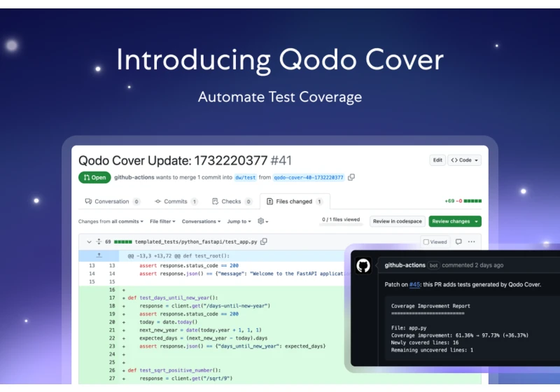Click the def test_sqrt_positive_number line
Image resolution: width=560 pixels, height=392 pixels.
(x=174, y=370)
